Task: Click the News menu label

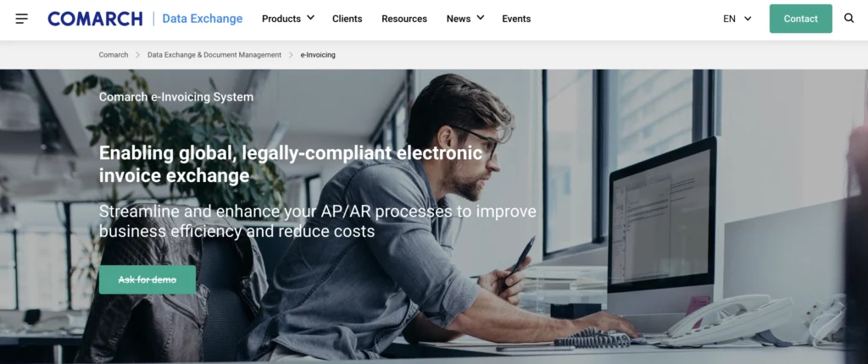Action: (x=459, y=19)
